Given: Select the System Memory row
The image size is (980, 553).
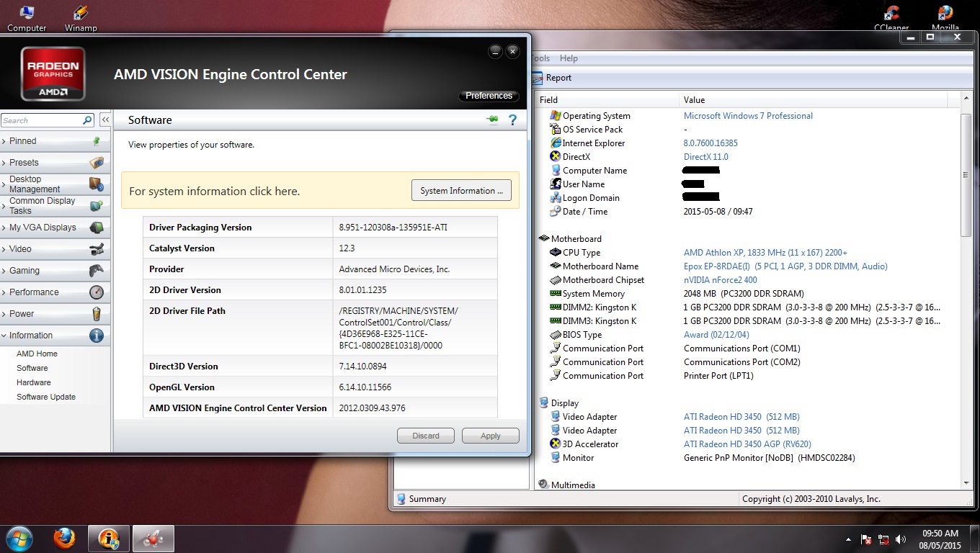Looking at the screenshot, I should [x=748, y=294].
